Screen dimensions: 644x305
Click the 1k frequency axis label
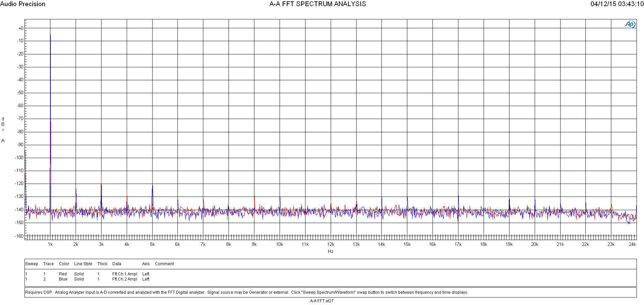50,244
